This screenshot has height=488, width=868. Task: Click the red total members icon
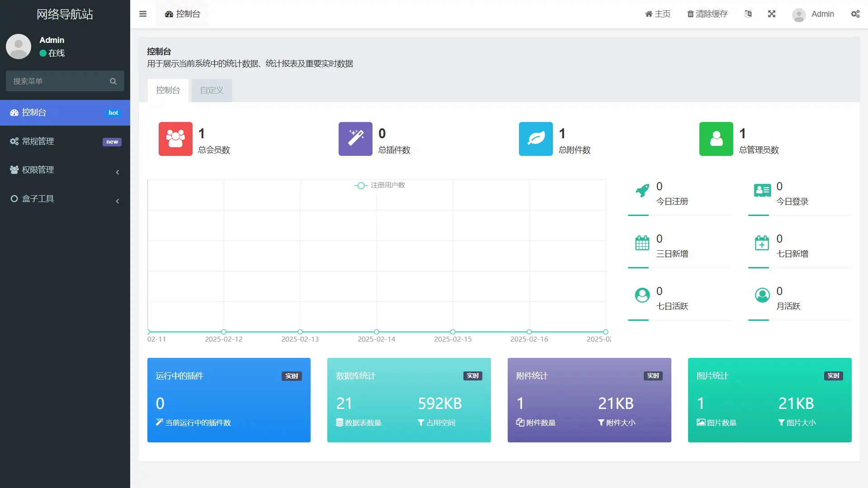coord(175,139)
